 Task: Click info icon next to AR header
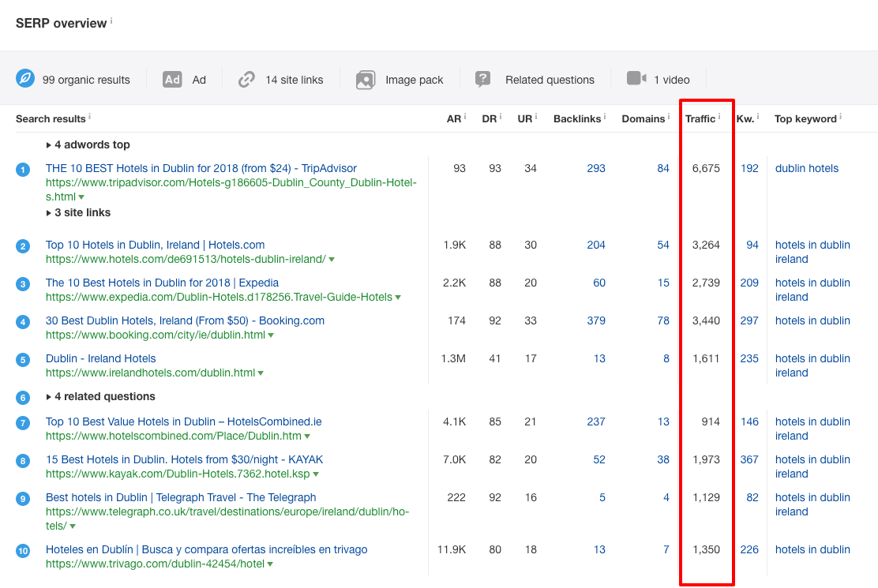465,116
